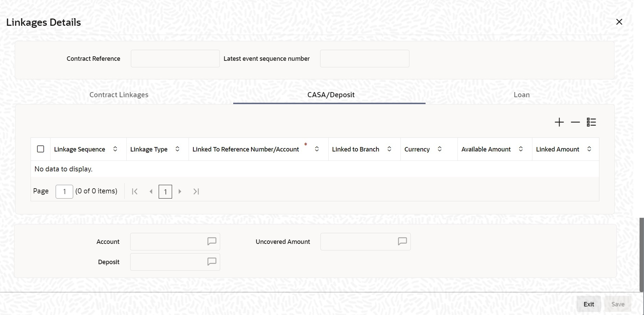Switch to Contract Linkages tab
Viewport: 644px width, 315px height.
(119, 95)
